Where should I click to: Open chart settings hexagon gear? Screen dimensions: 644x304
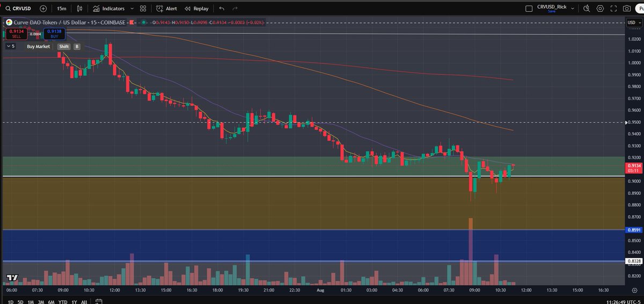coord(600,9)
